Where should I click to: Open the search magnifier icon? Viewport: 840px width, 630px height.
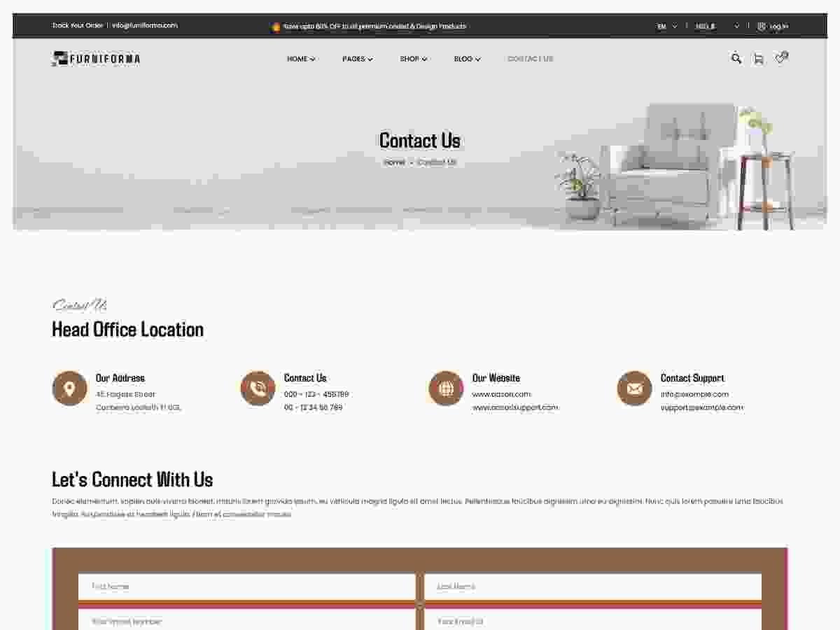pos(736,59)
